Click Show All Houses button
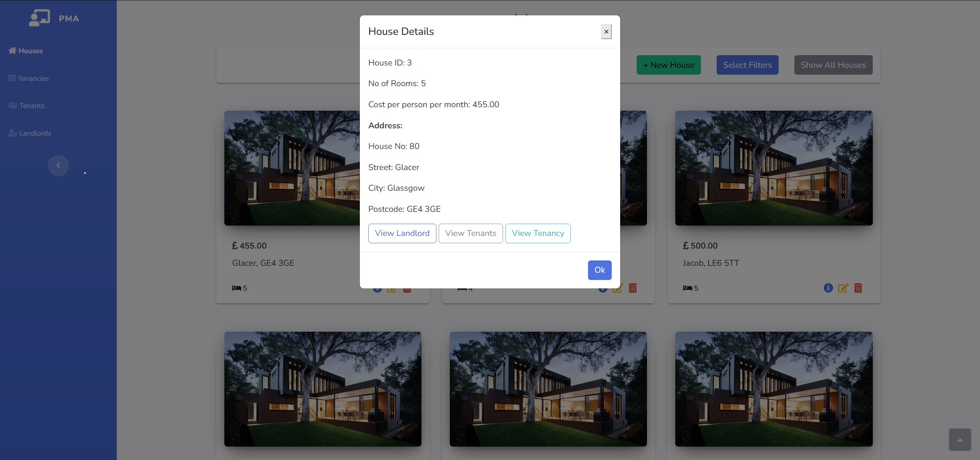Screen dimensions: 980x460 coord(833,65)
